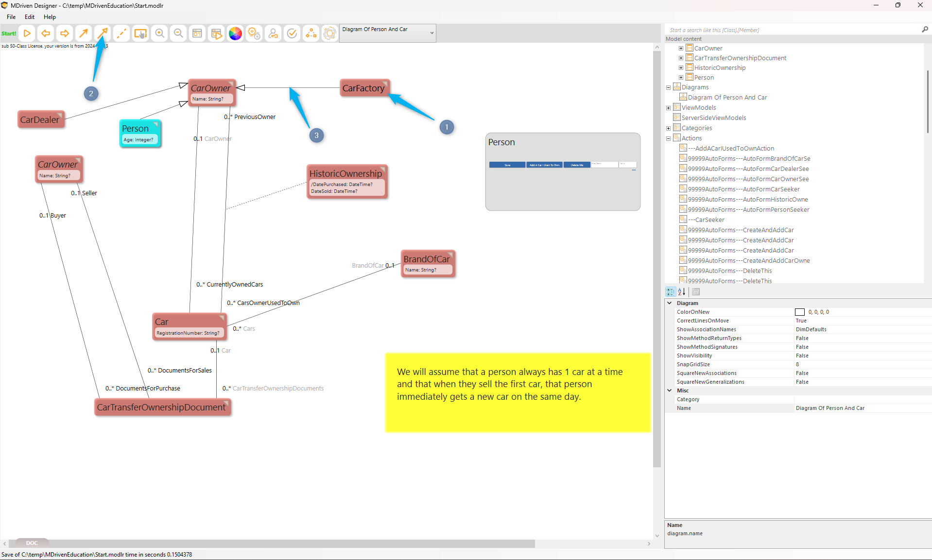Collapse the Actions tree node

point(668,138)
